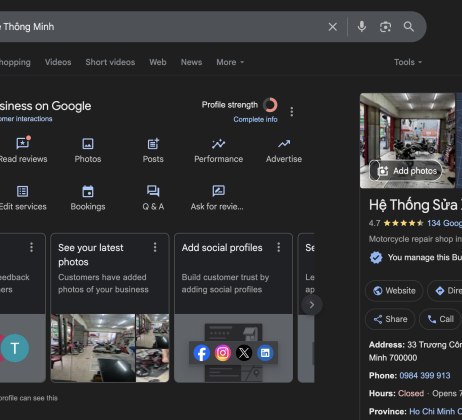Click the magnifier search icon
Image resolution: width=462 pixels, height=420 pixels.
click(409, 27)
